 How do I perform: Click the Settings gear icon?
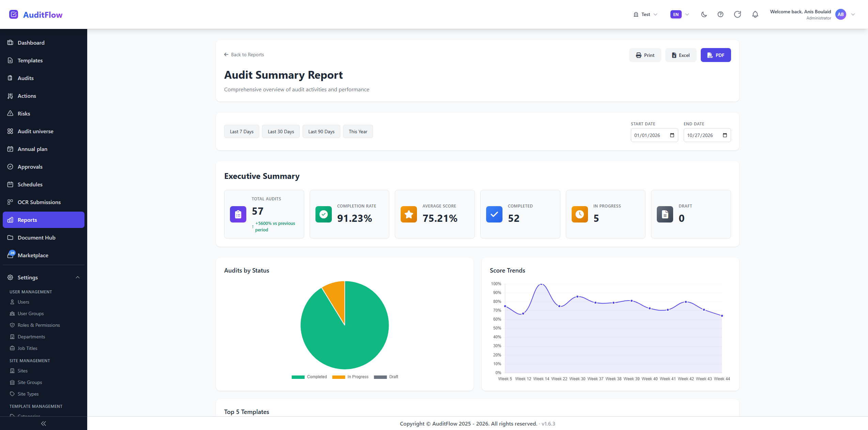click(x=10, y=277)
